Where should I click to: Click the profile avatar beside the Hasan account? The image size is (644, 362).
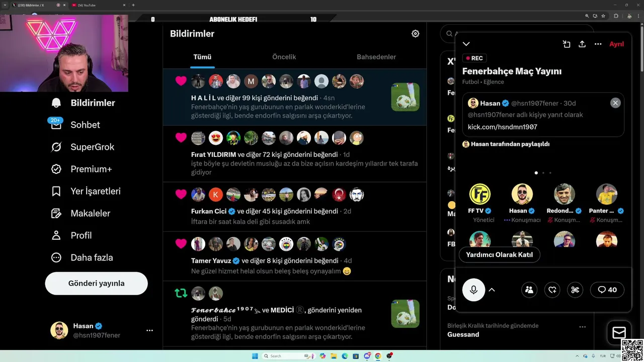pos(59,330)
